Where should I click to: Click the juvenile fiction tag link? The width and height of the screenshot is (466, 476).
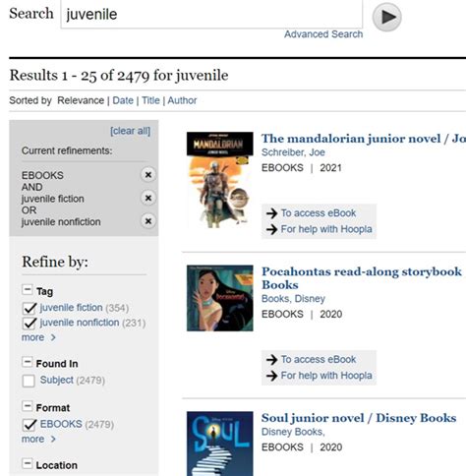71,308
